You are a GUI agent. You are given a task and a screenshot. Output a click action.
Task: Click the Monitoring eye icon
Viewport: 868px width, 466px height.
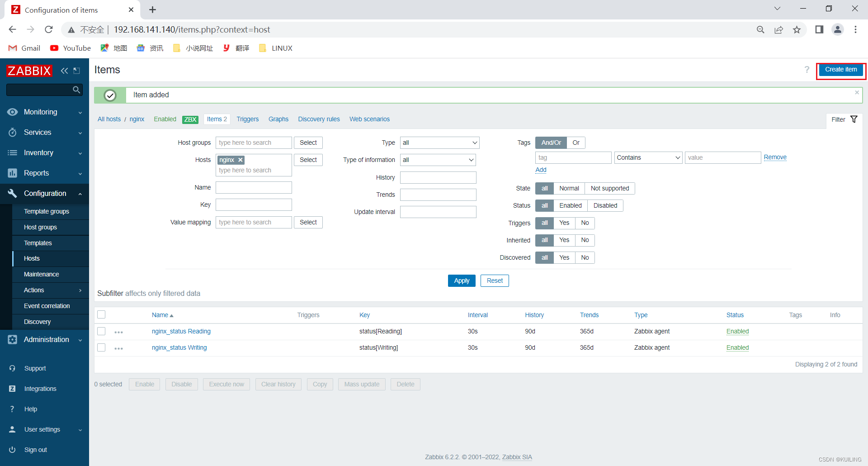(x=12, y=112)
